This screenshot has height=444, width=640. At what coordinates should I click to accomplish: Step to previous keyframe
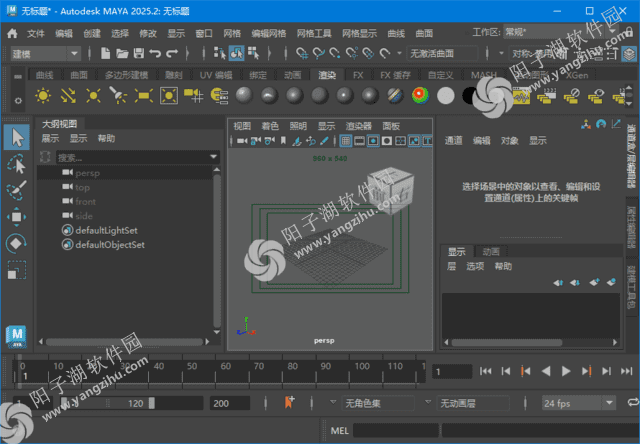click(x=526, y=371)
